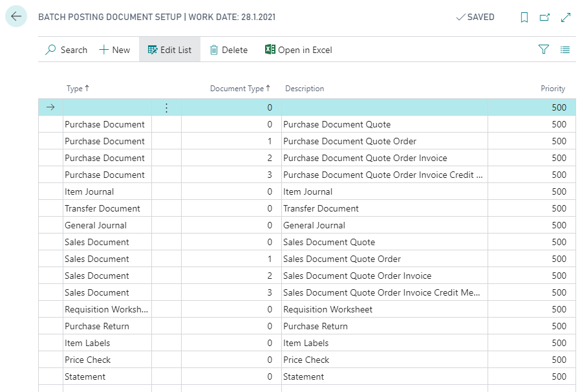Create a New record
Image resolution: width=580 pixels, height=392 pixels.
pyautogui.click(x=114, y=50)
